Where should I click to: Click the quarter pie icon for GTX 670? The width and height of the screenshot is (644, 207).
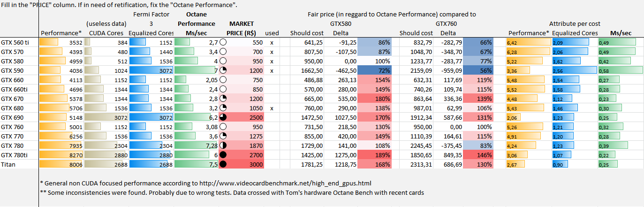tap(223, 99)
